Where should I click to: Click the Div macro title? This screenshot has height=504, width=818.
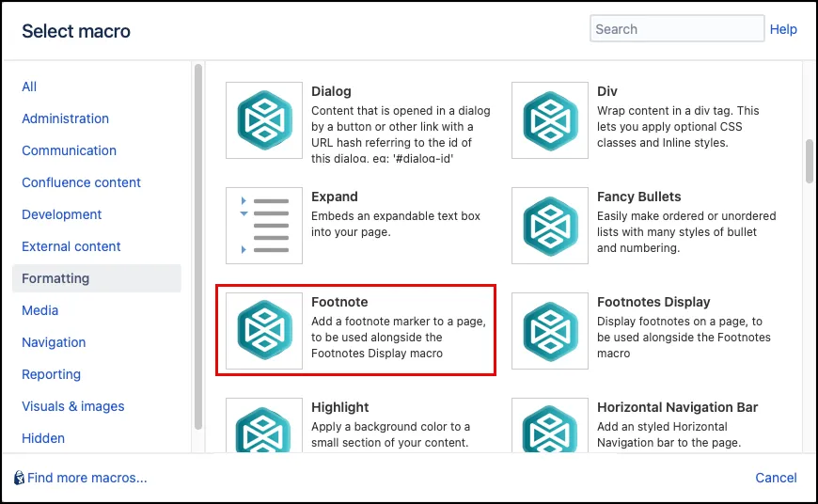[606, 91]
